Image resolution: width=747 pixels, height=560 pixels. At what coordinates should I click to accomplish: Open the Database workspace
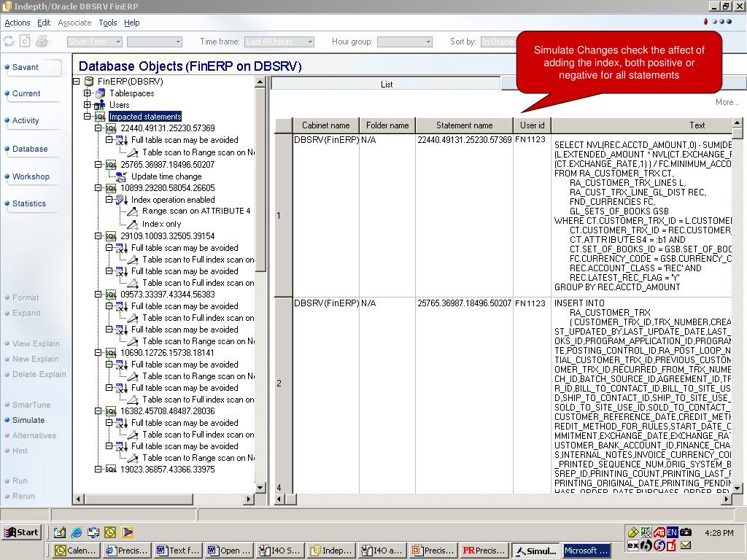[x=32, y=149]
